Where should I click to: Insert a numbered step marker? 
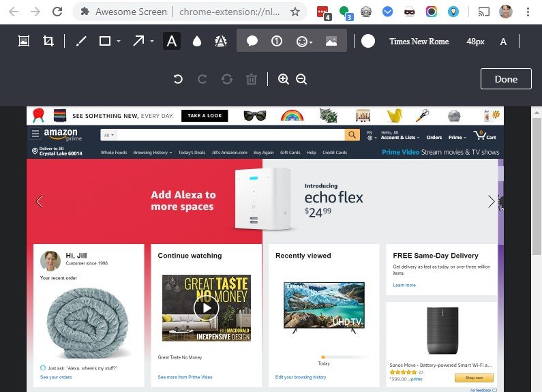click(x=277, y=42)
